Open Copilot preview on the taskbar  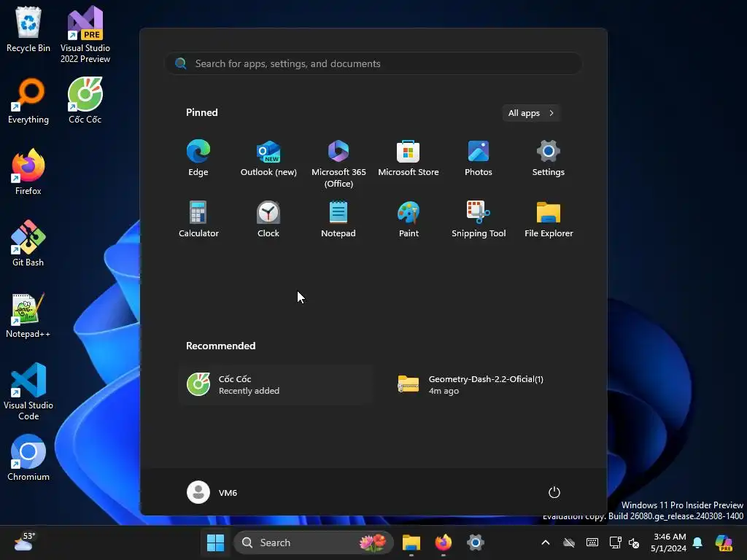pyautogui.click(x=724, y=542)
